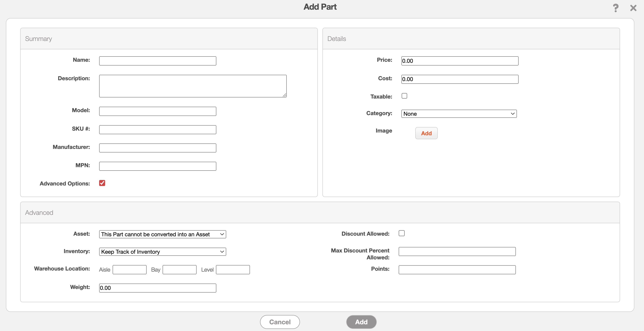Click into the Description text area

click(192, 86)
